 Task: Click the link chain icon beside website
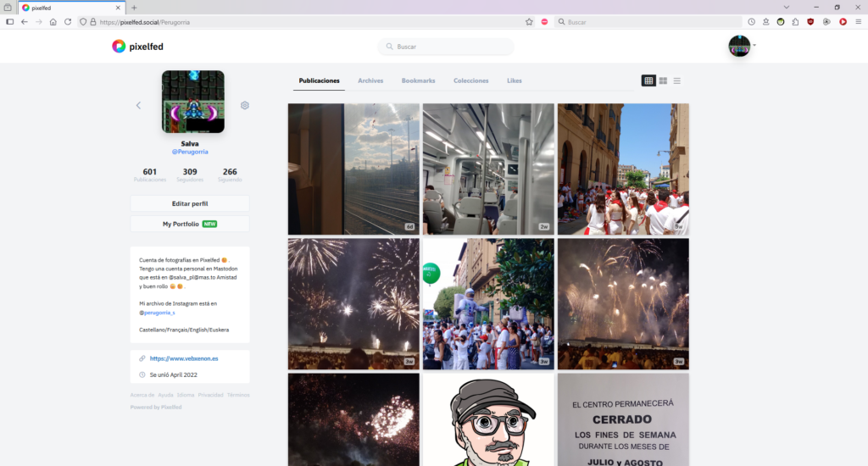point(142,358)
